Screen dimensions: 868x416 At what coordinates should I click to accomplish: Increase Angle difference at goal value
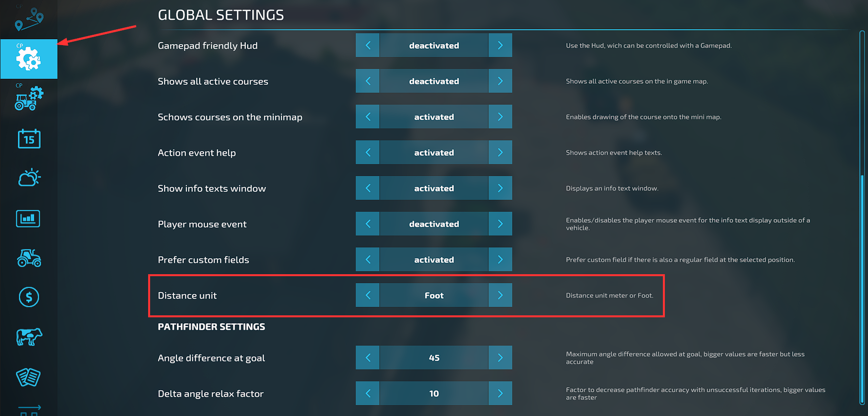(x=500, y=357)
